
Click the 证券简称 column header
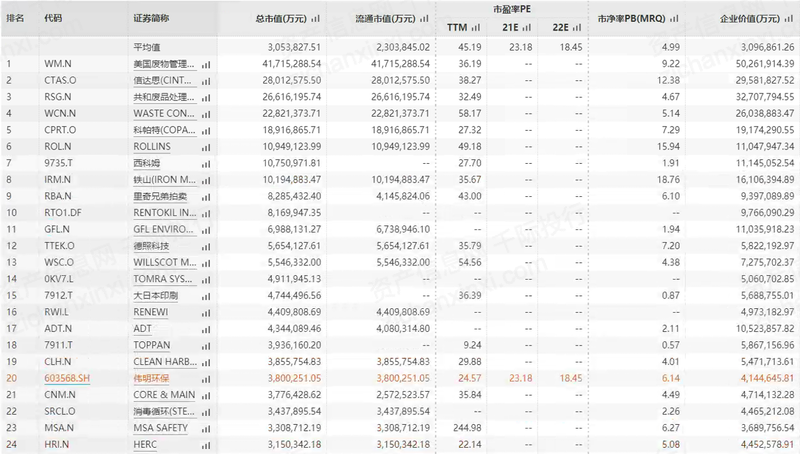click(x=151, y=18)
